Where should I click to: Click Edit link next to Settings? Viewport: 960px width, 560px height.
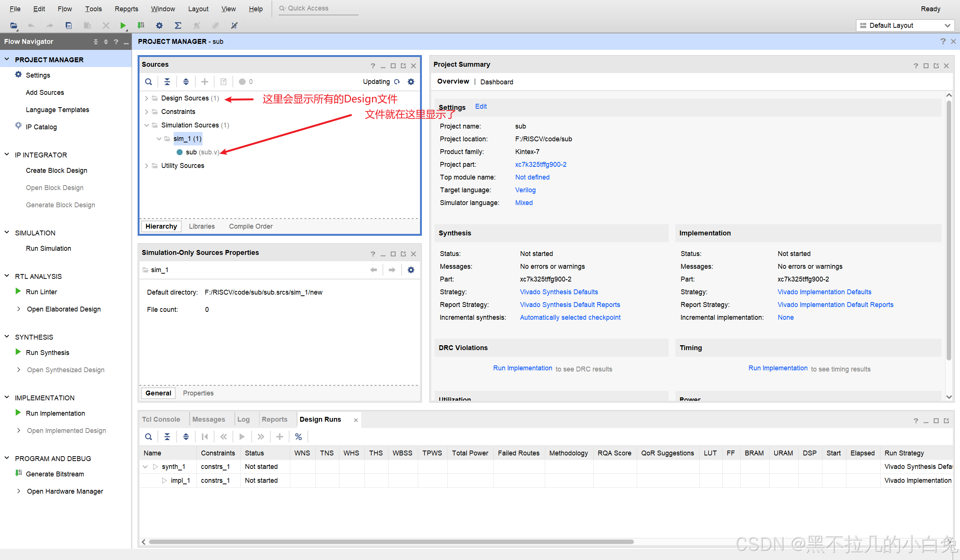(480, 106)
